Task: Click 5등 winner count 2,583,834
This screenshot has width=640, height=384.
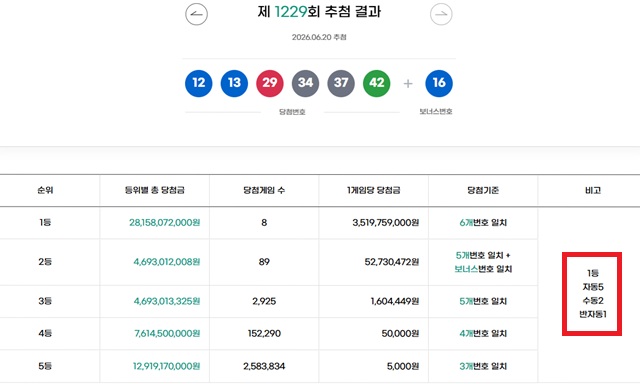Action: pyautogui.click(x=264, y=366)
